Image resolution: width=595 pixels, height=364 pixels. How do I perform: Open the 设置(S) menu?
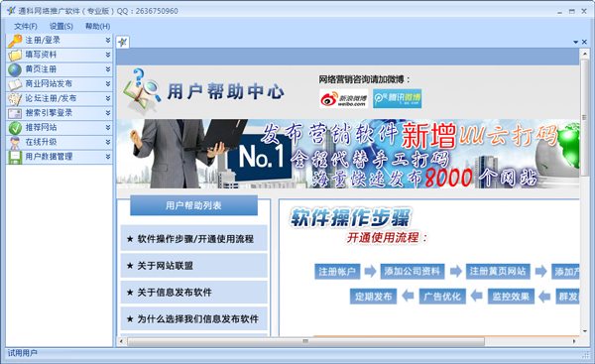[x=61, y=26]
